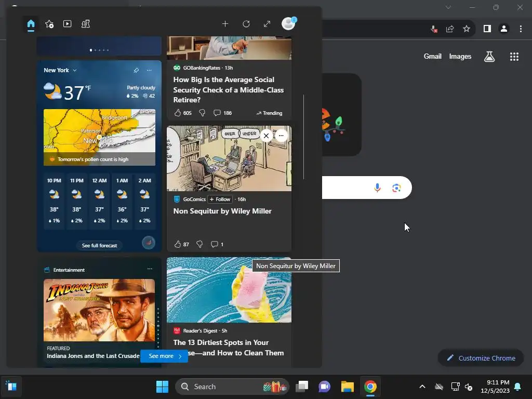
Task: Open the taskbar clock and date
Action: tap(495, 387)
